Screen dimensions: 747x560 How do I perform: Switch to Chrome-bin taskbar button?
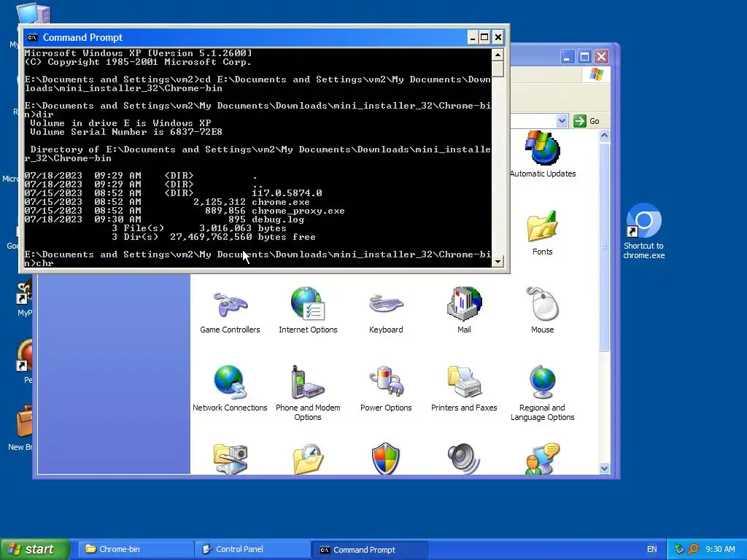[135, 549]
